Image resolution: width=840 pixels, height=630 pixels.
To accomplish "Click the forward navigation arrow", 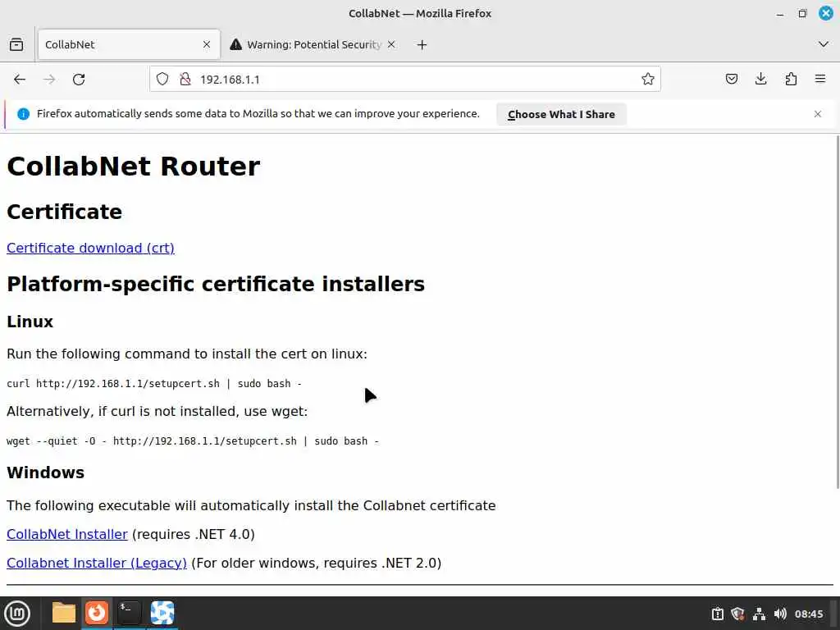I will point(49,80).
